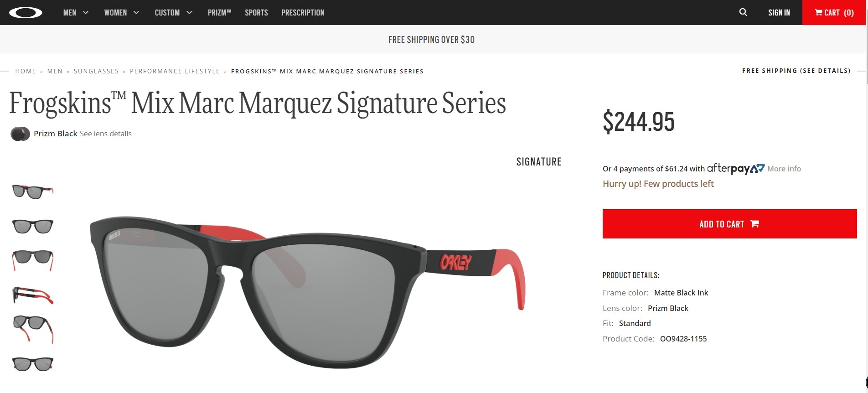View the side profile thumbnail

tap(33, 295)
